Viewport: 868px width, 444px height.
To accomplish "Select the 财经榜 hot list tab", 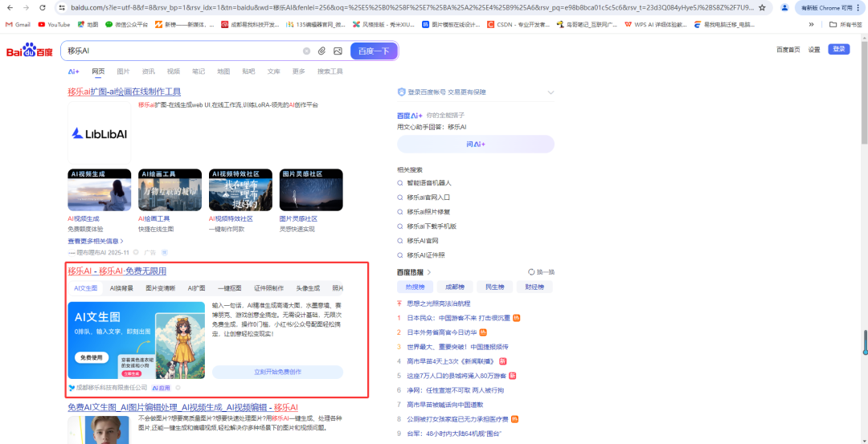I will [534, 287].
